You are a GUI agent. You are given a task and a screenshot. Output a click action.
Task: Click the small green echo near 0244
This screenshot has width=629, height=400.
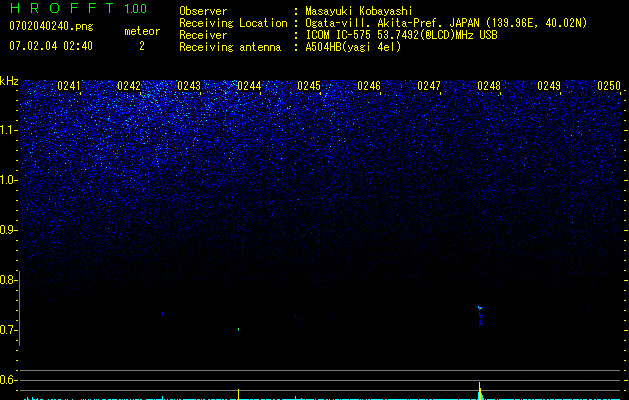[239, 329]
